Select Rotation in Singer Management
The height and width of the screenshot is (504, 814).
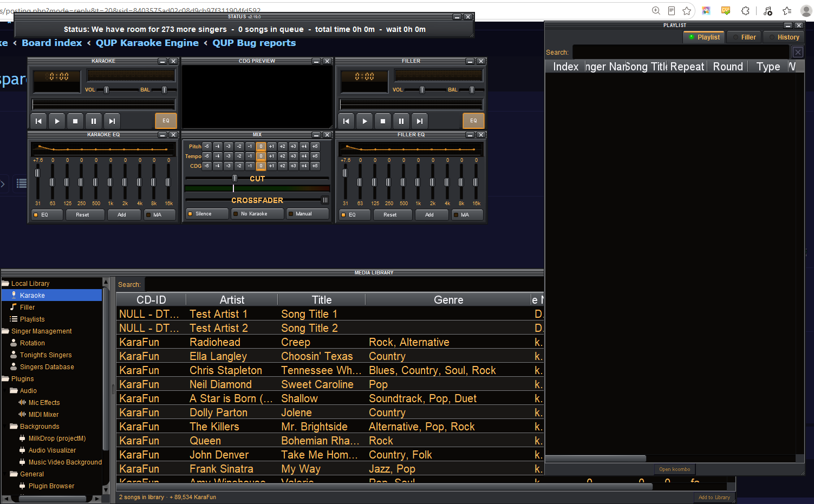pyautogui.click(x=32, y=343)
